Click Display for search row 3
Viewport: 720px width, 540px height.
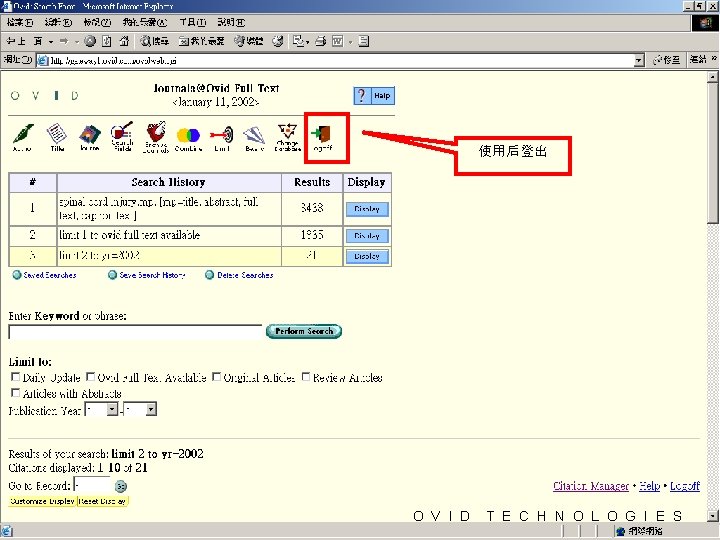click(x=367, y=256)
